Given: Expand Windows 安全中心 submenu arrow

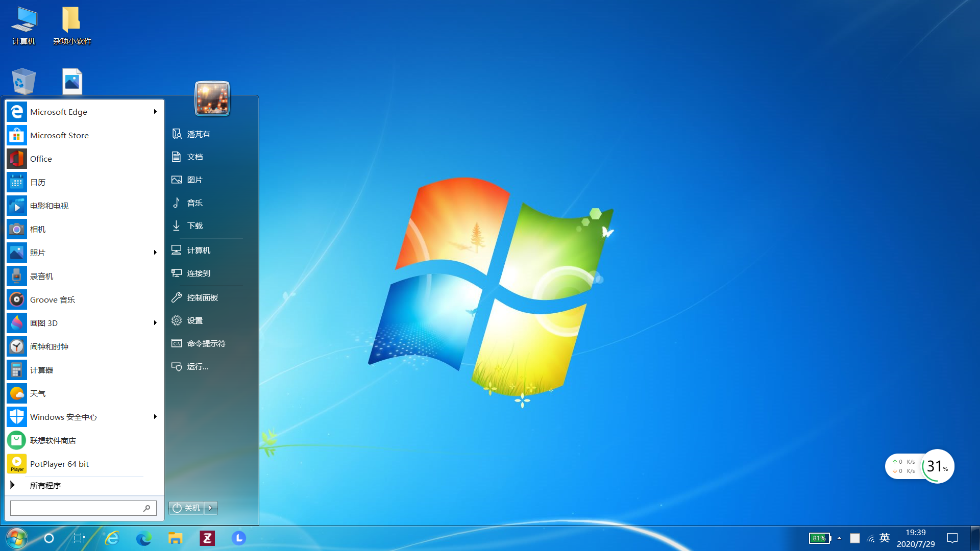Looking at the screenshot, I should (155, 417).
